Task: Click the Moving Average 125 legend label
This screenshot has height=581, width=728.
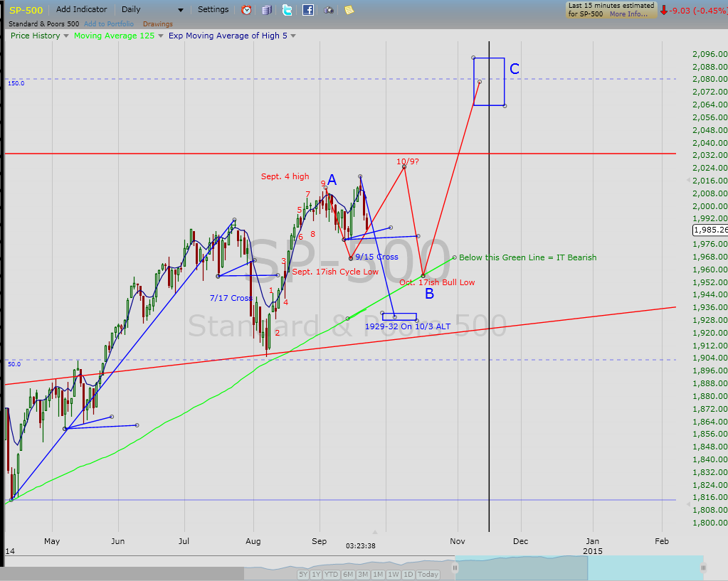Action: 114,36
